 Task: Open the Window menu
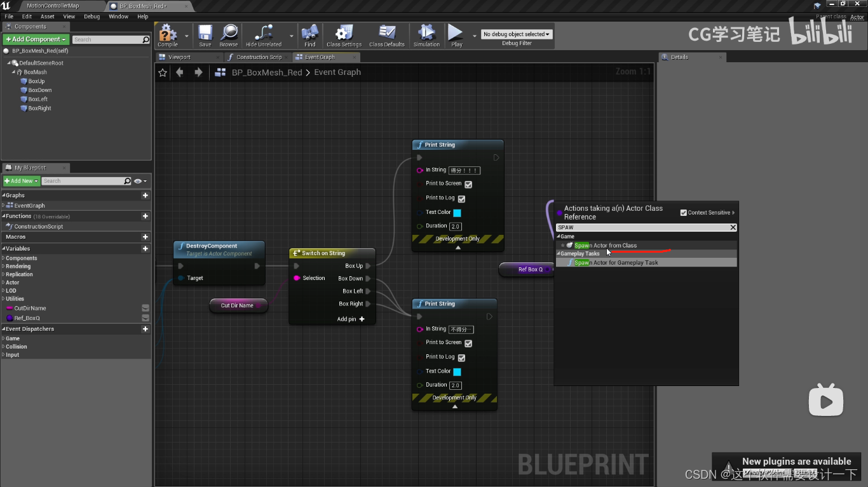[x=118, y=17]
